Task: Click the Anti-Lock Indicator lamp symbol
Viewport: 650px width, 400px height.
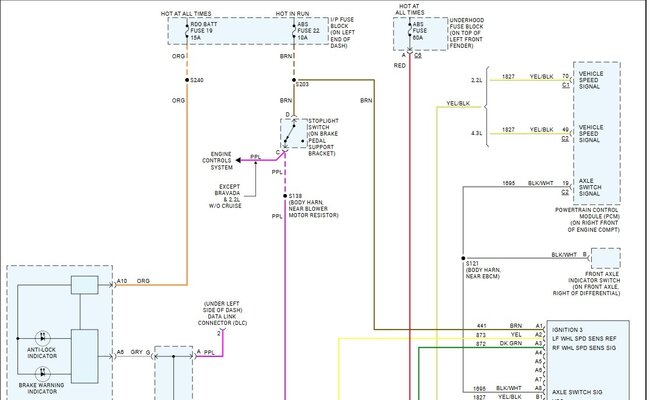Action: (42, 338)
